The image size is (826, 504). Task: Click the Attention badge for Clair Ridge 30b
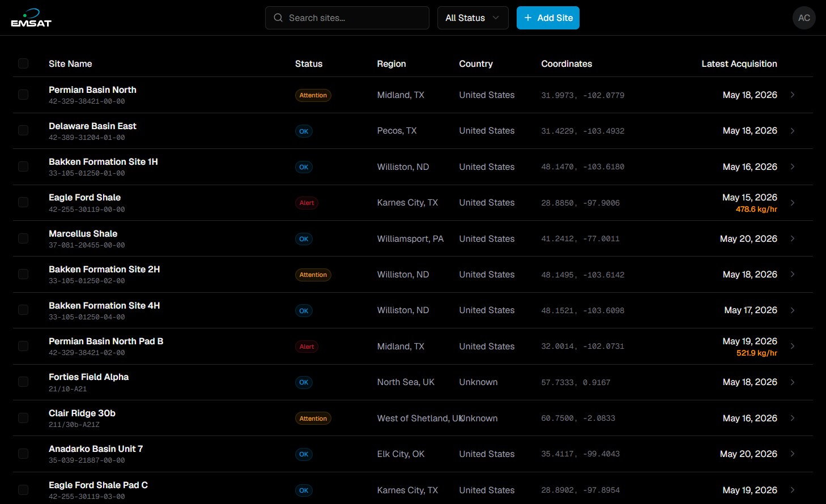click(313, 418)
